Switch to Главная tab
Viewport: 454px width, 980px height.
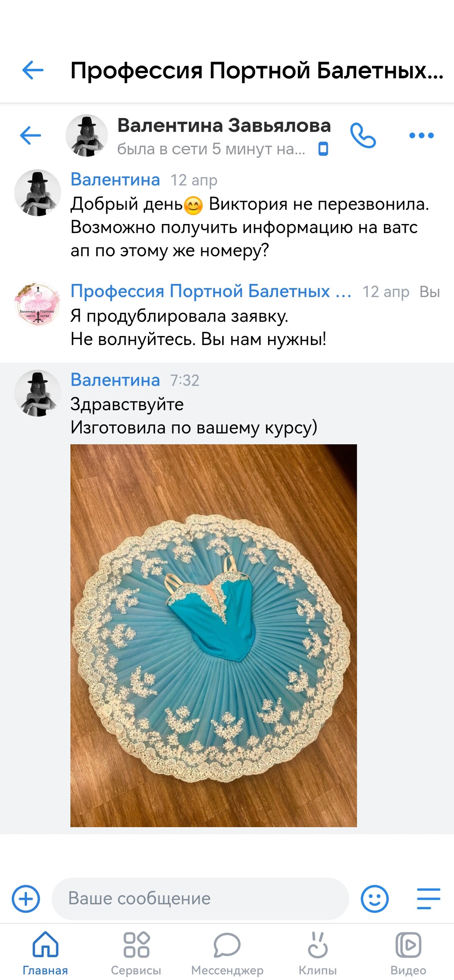(x=45, y=954)
